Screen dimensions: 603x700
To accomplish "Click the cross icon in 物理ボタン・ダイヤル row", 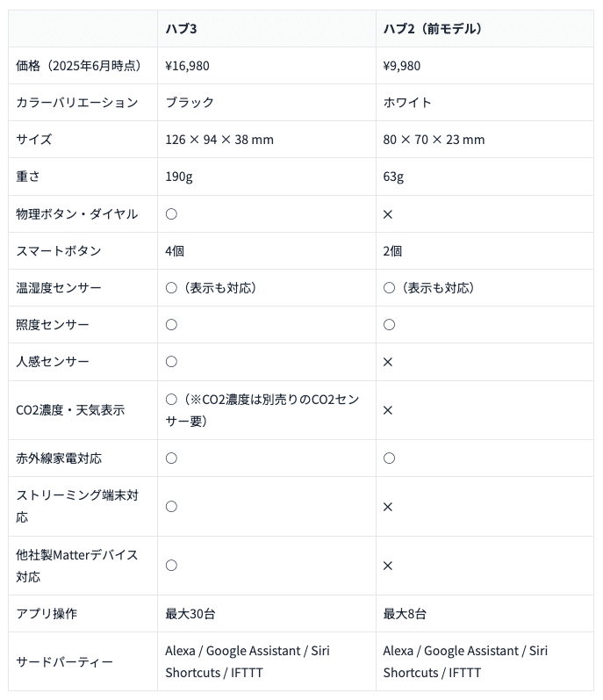I will coord(388,214).
